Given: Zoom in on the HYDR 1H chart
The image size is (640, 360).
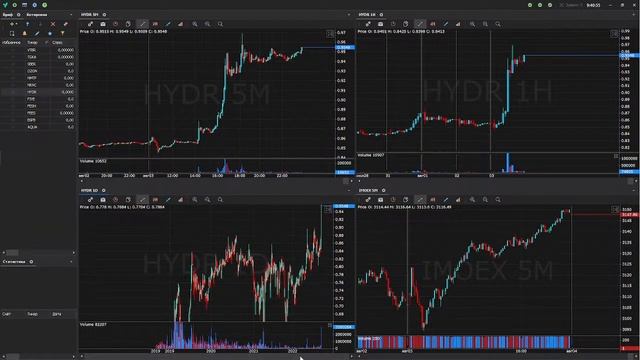Looking at the screenshot, I should tap(472, 24).
